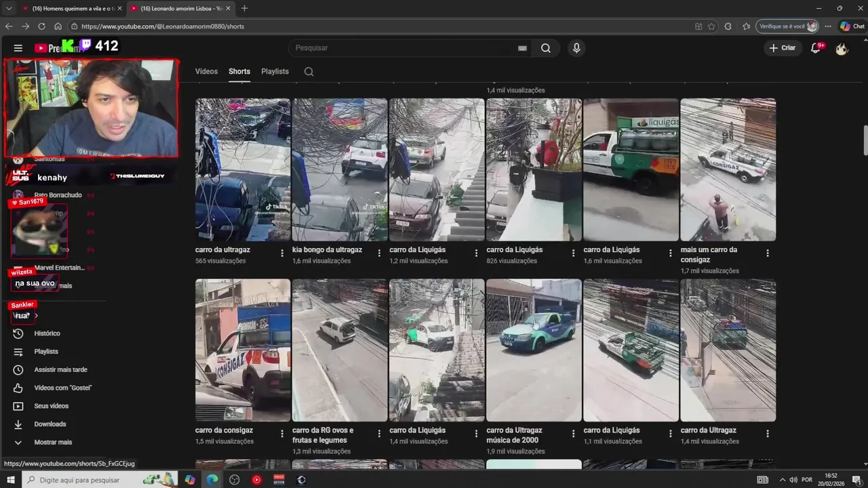Open Copilot from the taskbar
This screenshot has height=488, width=868.
(x=190, y=480)
